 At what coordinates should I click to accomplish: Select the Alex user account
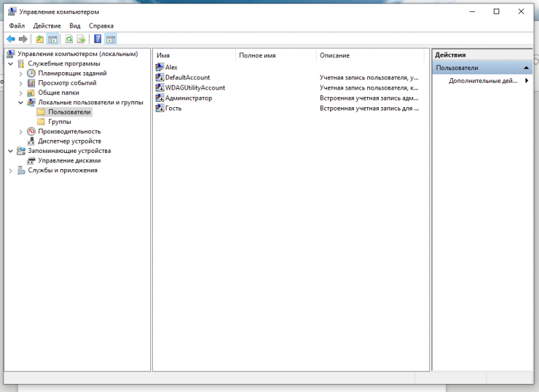click(171, 67)
